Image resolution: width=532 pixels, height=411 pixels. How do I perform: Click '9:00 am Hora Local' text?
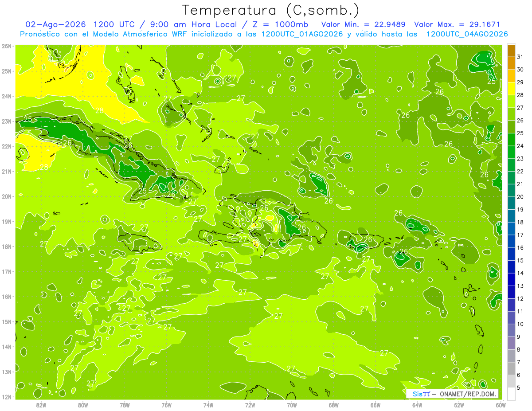(x=194, y=24)
